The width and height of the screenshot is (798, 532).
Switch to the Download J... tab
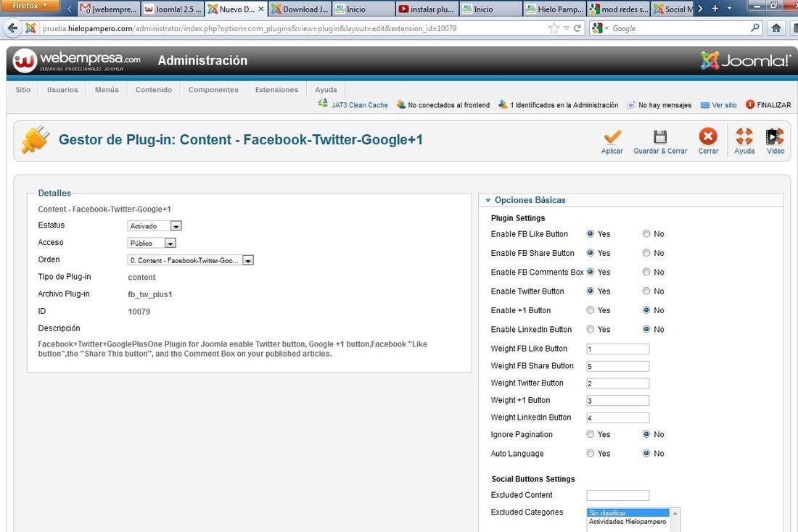300,9
